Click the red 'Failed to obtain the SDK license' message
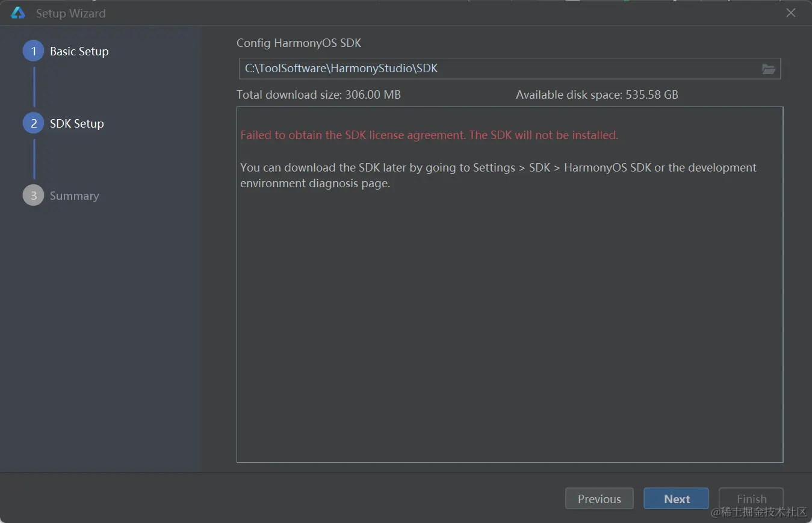The image size is (812, 523). pos(429,135)
